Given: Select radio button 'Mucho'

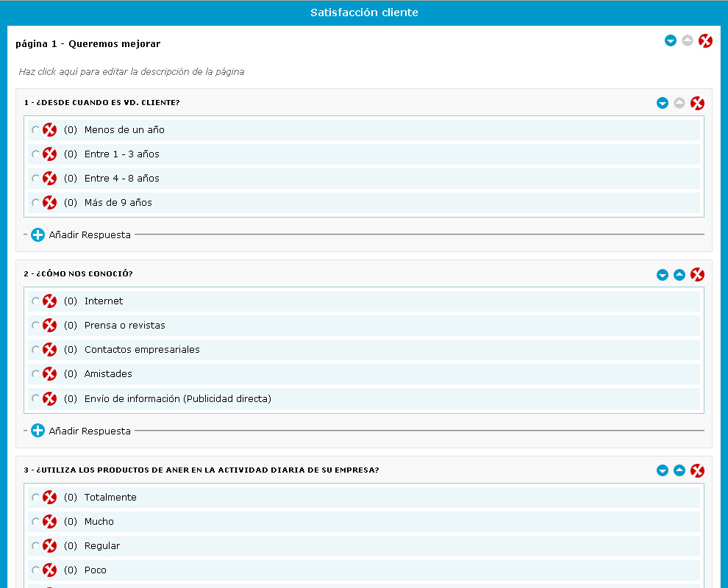Looking at the screenshot, I should tap(35, 522).
